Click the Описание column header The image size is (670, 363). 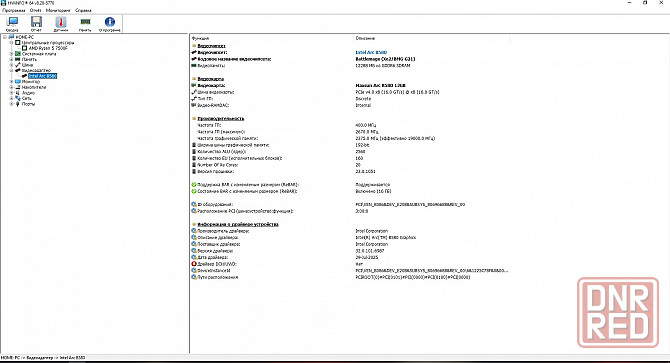coord(365,38)
